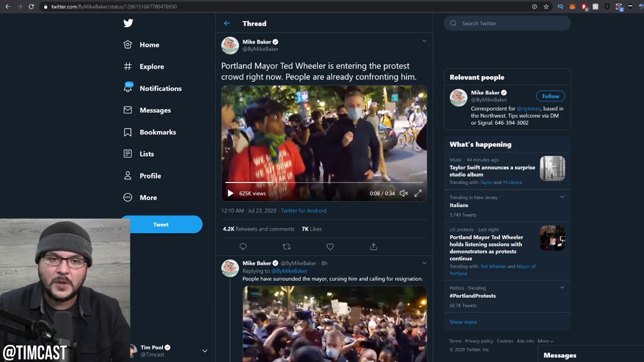Screen dimensions: 644x362
Task: Play the Ted Wheeler protest video
Action: pyautogui.click(x=230, y=194)
